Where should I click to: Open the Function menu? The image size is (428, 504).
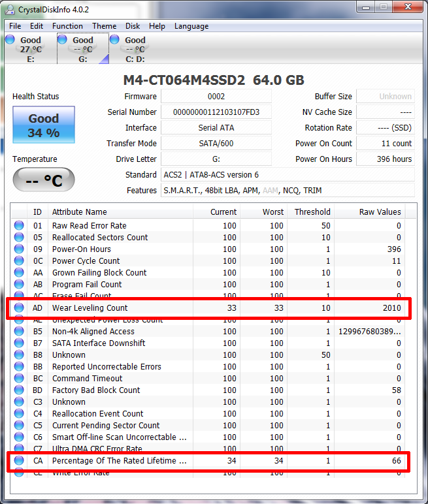[67, 26]
